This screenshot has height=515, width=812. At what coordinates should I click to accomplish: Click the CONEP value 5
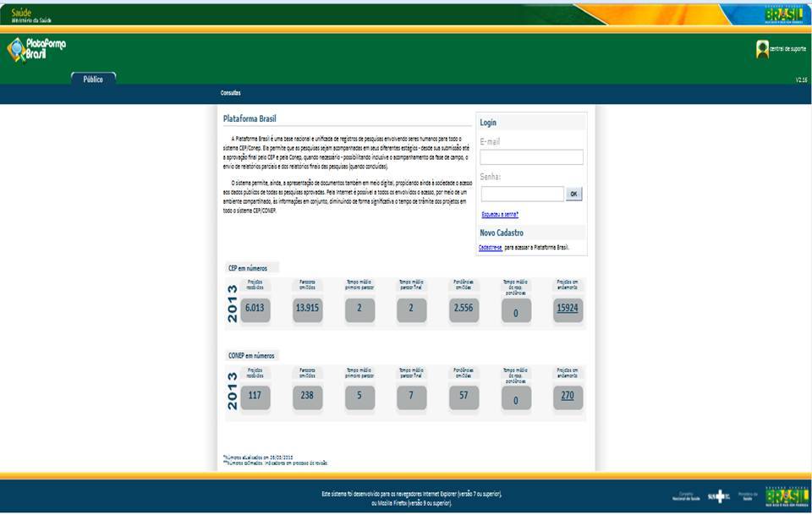pyautogui.click(x=359, y=396)
